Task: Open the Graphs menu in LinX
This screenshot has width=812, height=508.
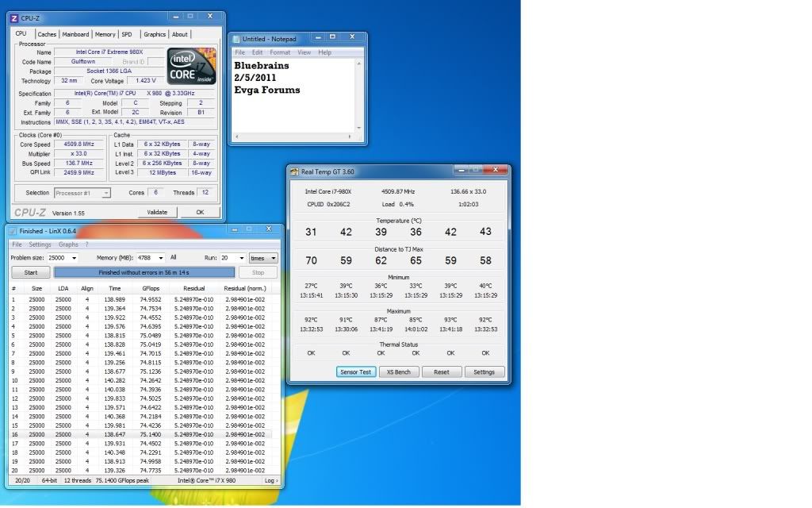Action: click(x=68, y=244)
